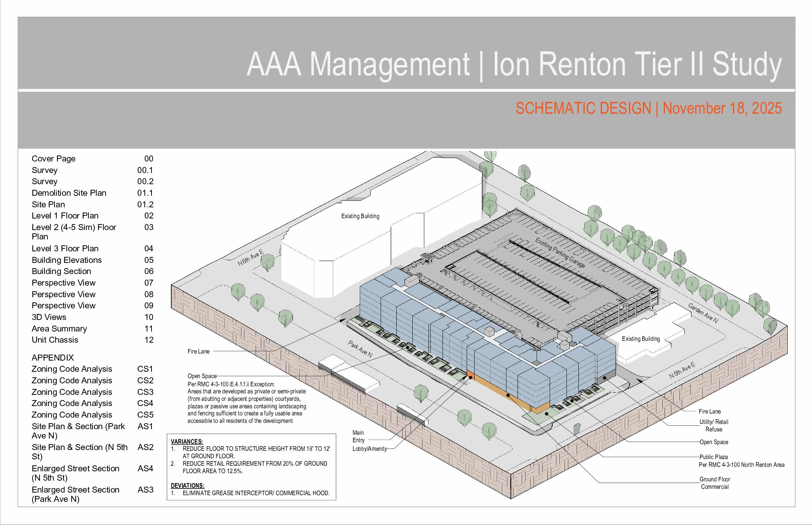812x525 pixels.
Task: Click the Utility/ Retail Refuse label
Action: pos(713,425)
